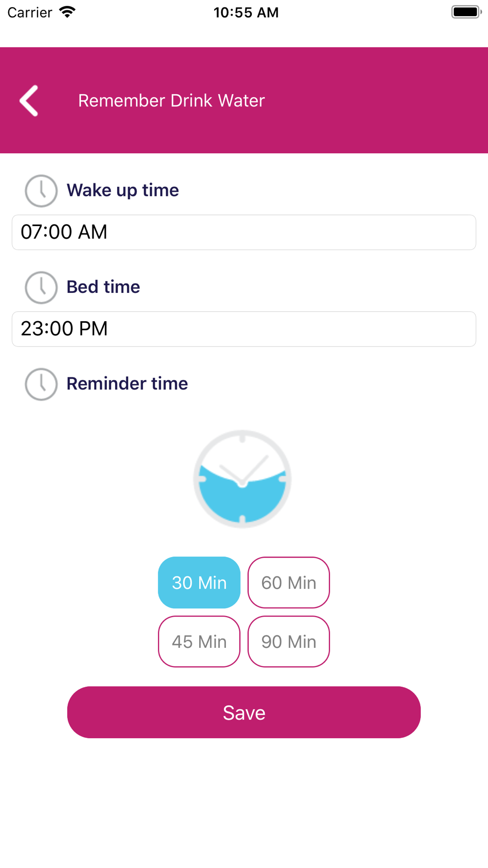The height and width of the screenshot is (868, 488).
Task: Tap the Reminder time label
Action: (127, 384)
